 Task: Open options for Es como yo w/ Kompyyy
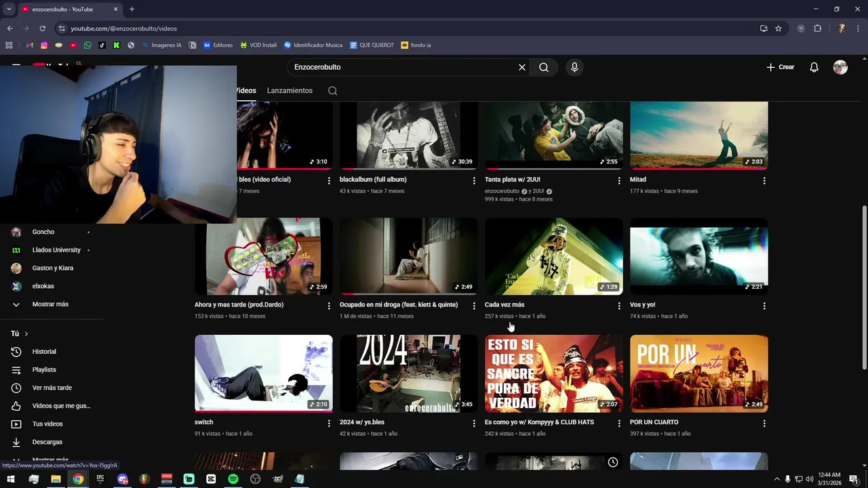click(619, 424)
